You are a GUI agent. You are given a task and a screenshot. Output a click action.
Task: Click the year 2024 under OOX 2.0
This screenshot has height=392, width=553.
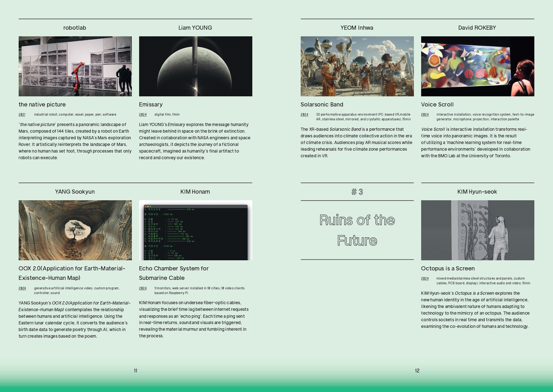click(22, 288)
